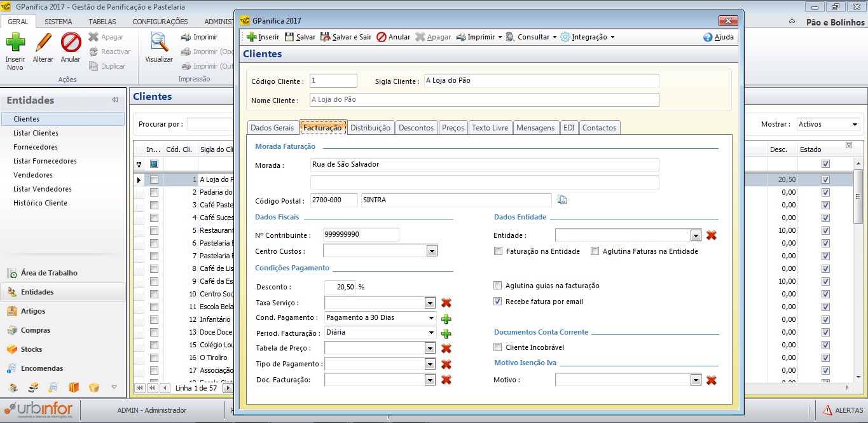
Task: Open the Descontos tab
Action: (x=416, y=128)
